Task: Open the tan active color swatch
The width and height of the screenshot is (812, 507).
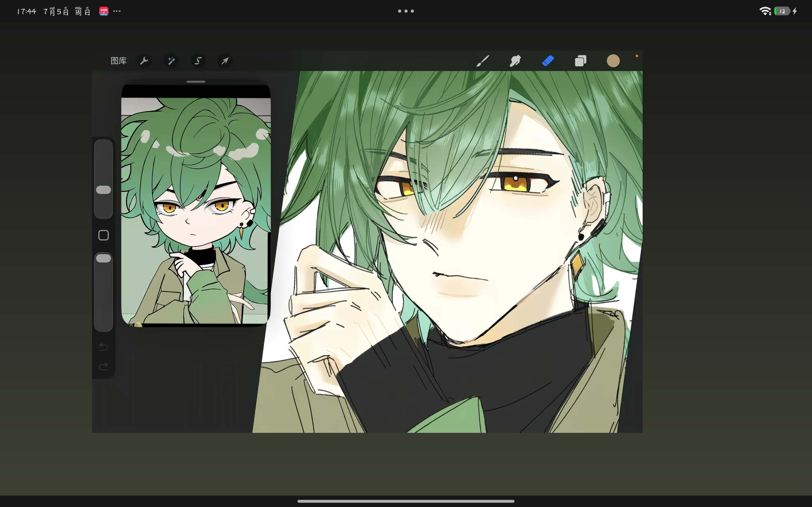Action: (x=613, y=61)
